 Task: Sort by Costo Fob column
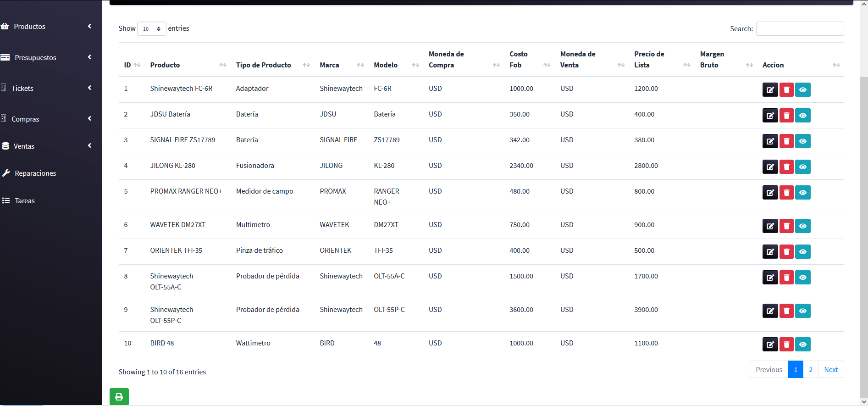tap(530, 60)
